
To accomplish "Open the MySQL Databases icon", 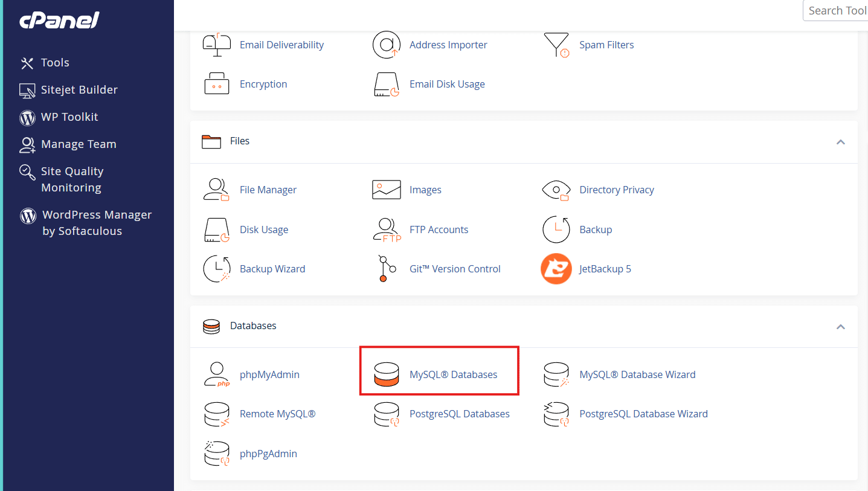I will tap(387, 374).
